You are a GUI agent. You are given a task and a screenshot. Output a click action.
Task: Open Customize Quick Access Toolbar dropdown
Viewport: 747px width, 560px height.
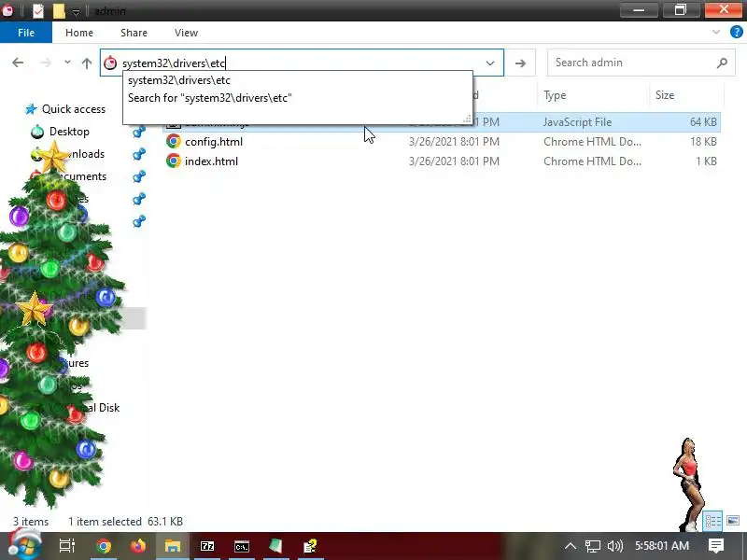(x=76, y=11)
